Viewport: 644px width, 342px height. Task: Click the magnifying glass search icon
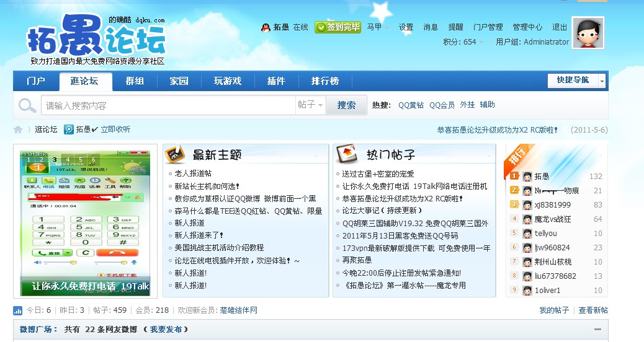point(27,105)
